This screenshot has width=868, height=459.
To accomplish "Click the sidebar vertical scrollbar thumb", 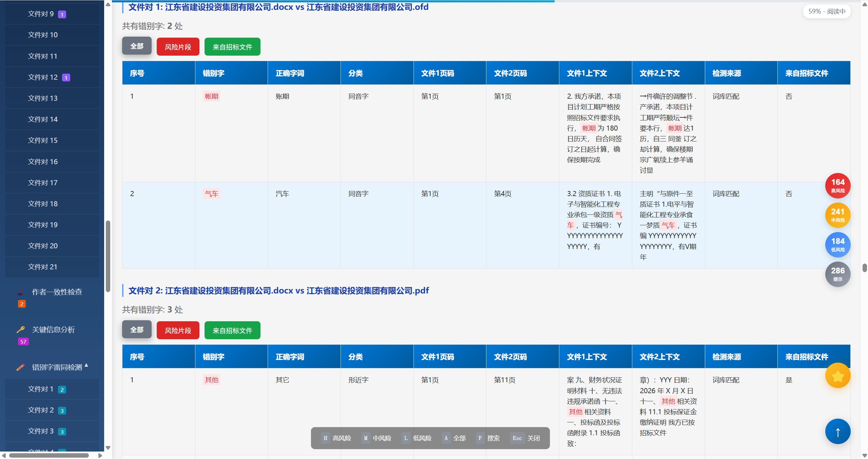I will point(108,256).
